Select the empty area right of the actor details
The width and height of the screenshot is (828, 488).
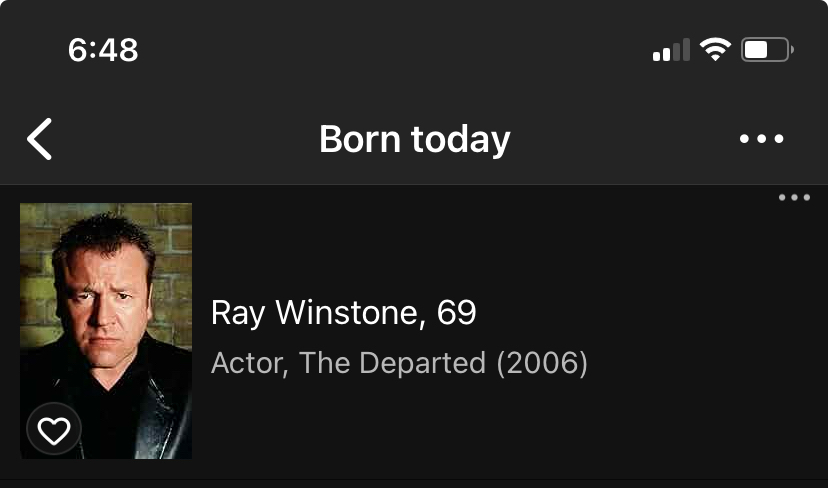click(x=700, y=340)
